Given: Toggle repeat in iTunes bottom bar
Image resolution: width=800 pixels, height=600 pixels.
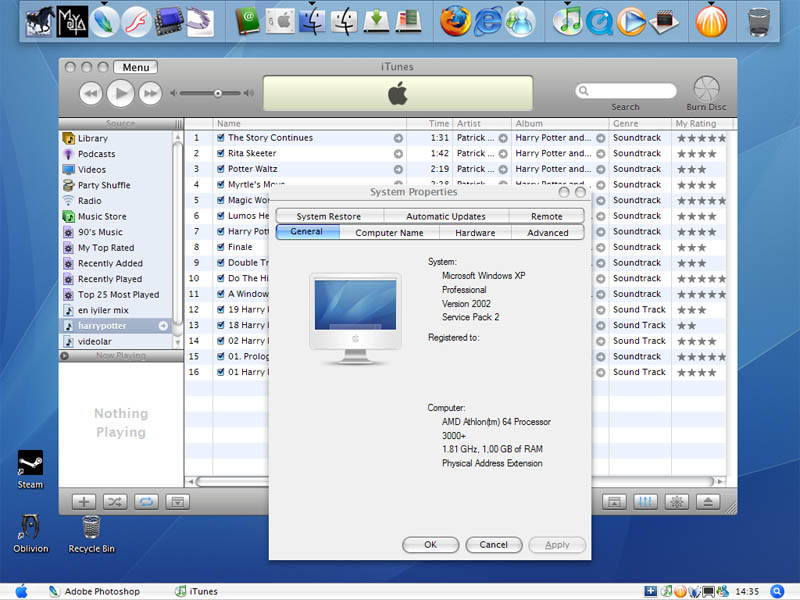Looking at the screenshot, I should tap(146, 502).
